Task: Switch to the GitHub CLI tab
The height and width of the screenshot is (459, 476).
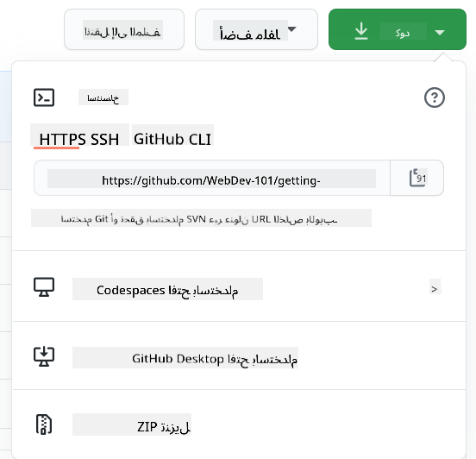Action: 172,139
